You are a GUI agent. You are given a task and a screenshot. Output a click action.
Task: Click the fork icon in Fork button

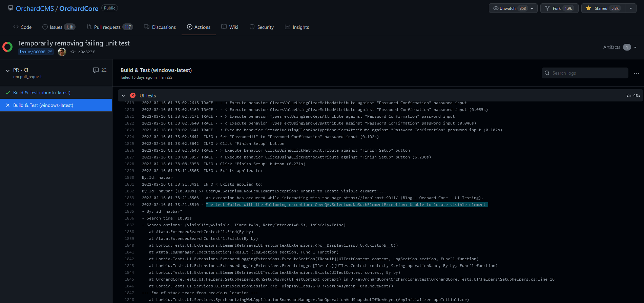click(x=547, y=8)
